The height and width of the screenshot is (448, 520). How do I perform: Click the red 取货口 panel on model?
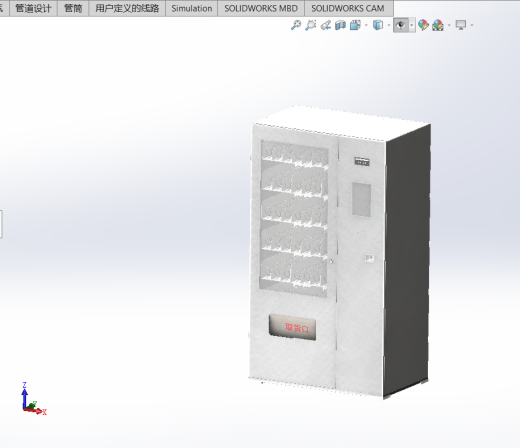[x=292, y=327]
